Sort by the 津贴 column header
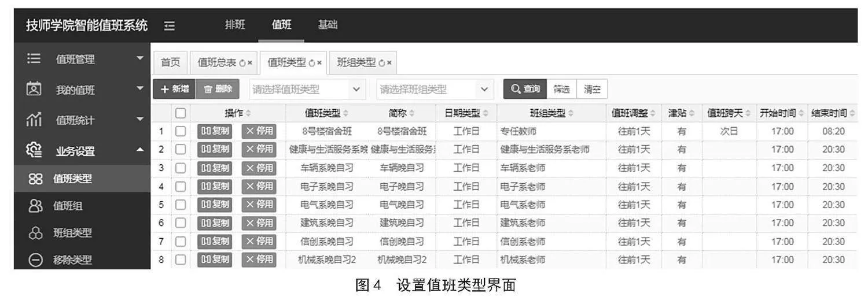This screenshot has width=868, height=304. click(x=682, y=113)
